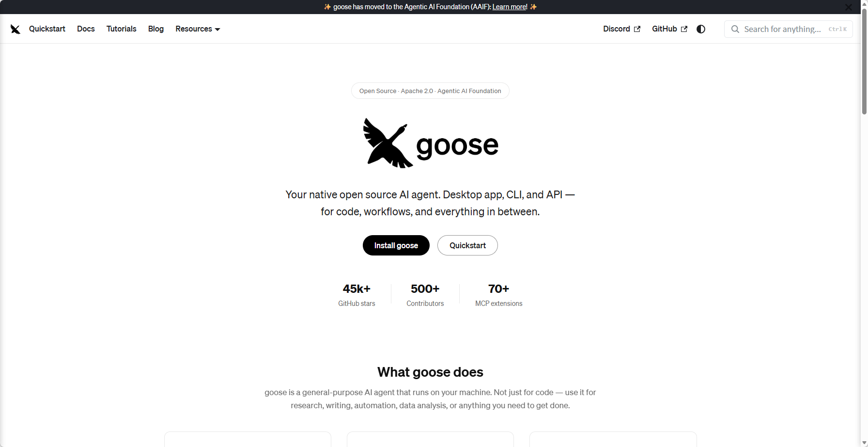Click the Open Source Apache 2.0 badge
Viewport: 868px width, 447px height.
430,91
